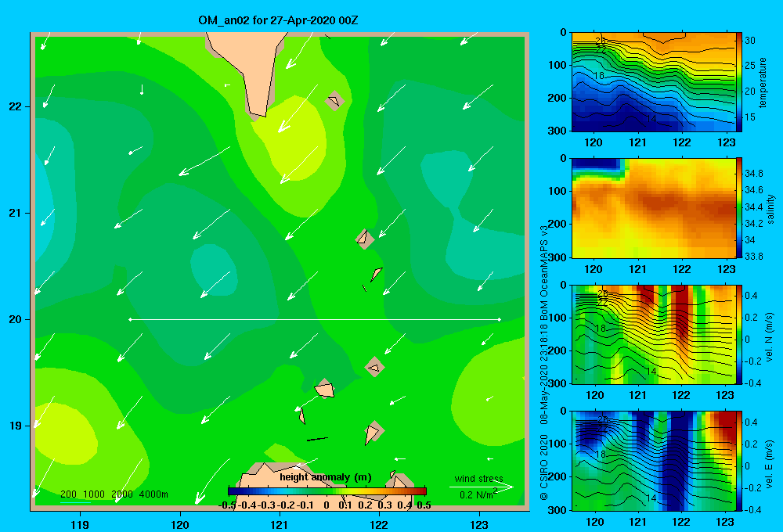Click the small island near 122E 19.5N
This screenshot has width=783, height=532.
click(374, 367)
